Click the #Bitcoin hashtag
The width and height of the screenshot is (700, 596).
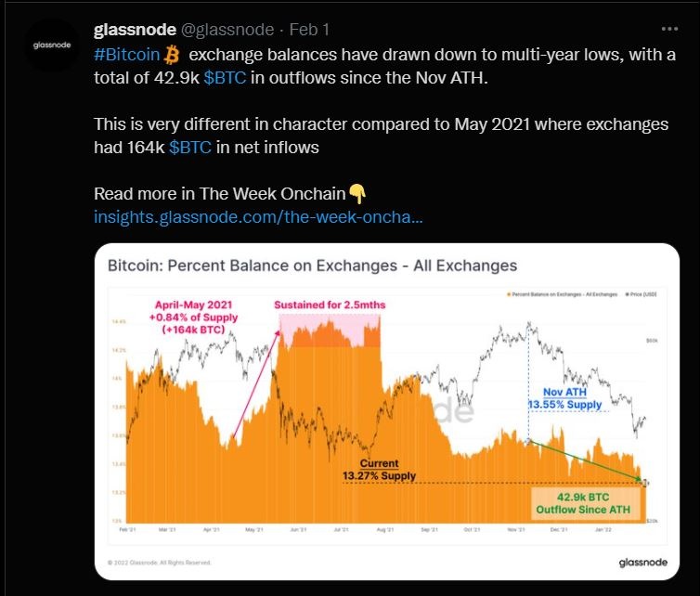click(x=125, y=56)
